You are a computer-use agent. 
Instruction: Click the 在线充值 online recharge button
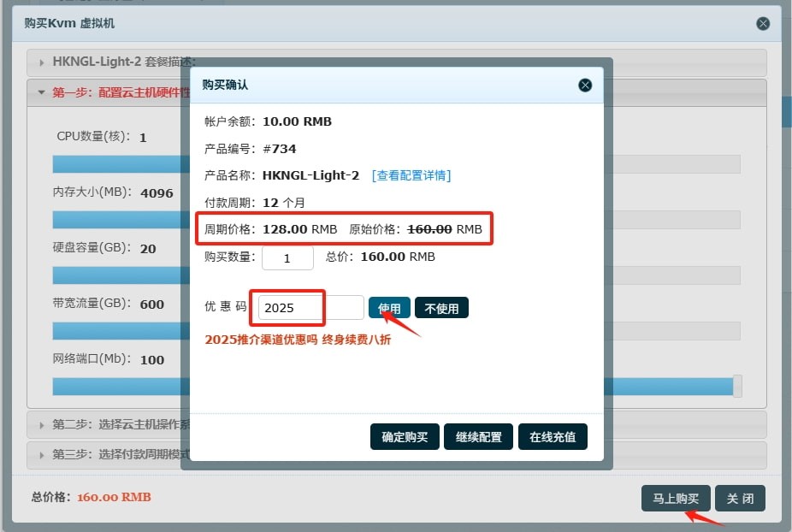551,436
